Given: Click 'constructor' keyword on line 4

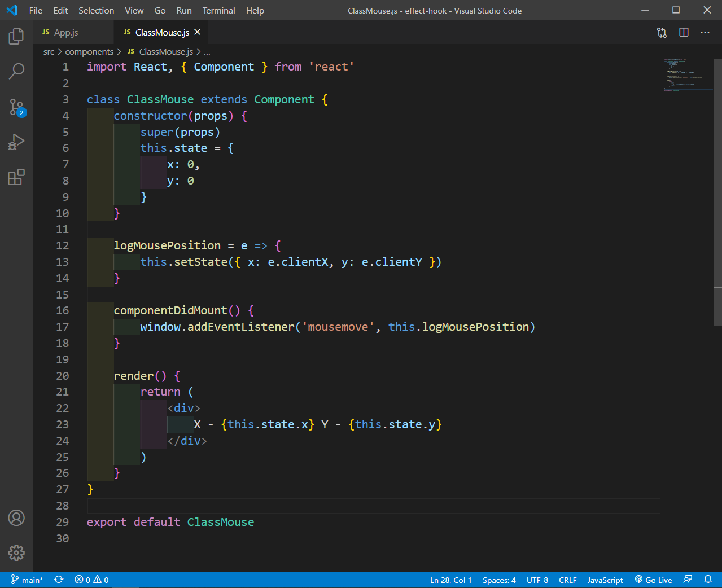Looking at the screenshot, I should tap(150, 116).
